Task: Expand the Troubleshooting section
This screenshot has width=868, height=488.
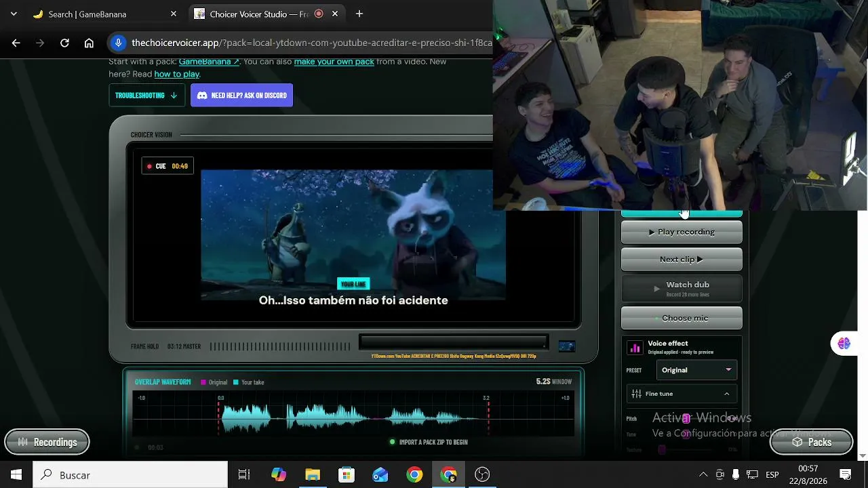Action: 146,96
